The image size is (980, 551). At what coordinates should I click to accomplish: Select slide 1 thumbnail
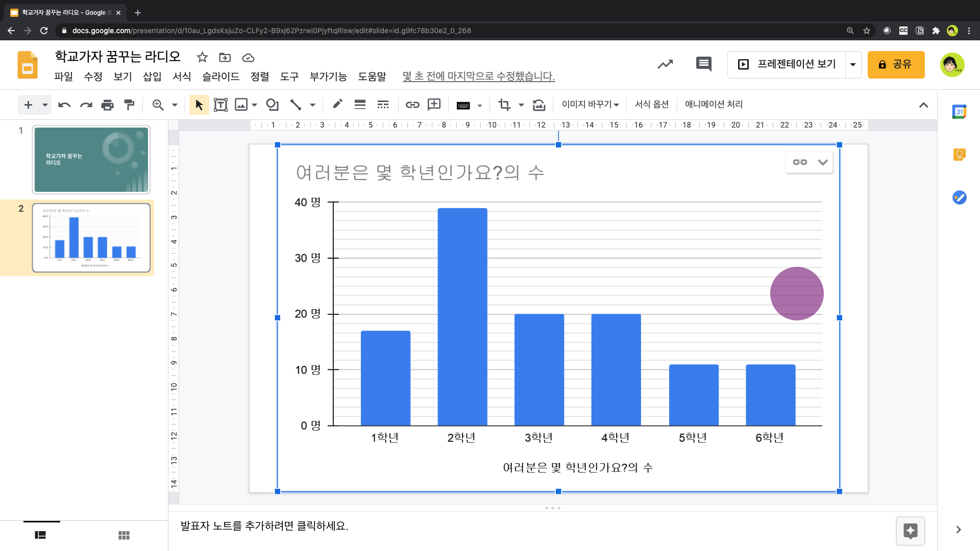tap(91, 160)
